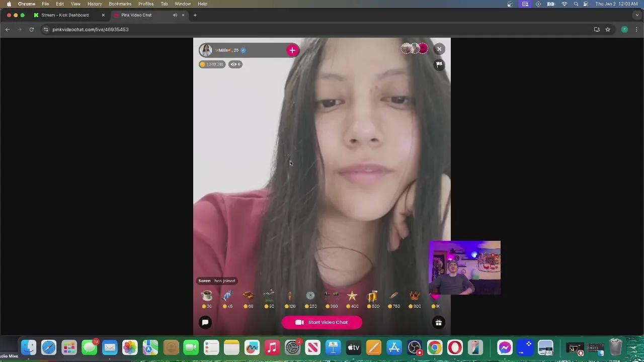Image resolution: width=644 pixels, height=362 pixels.
Task: Send the candy gift costing 45 coins
Action: point(227,296)
